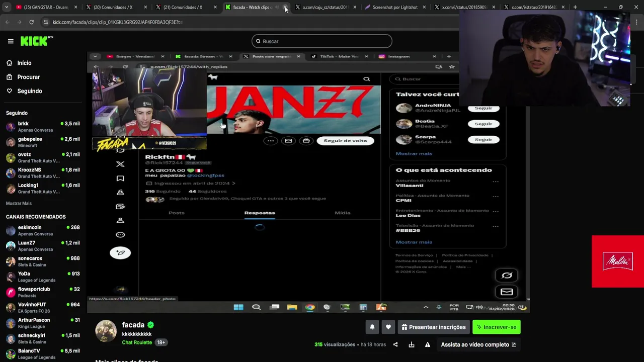Toggle heart follow button for facada
This screenshot has height=362, width=644.
[x=388, y=327]
